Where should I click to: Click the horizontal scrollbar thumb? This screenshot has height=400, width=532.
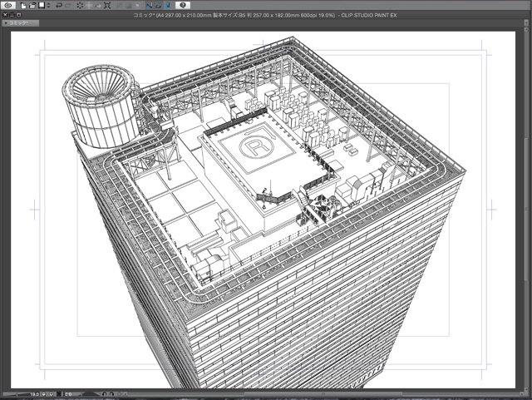323,394
